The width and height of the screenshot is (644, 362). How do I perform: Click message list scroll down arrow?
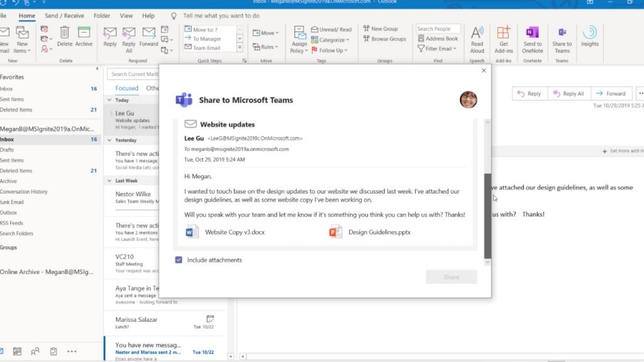click(230, 357)
